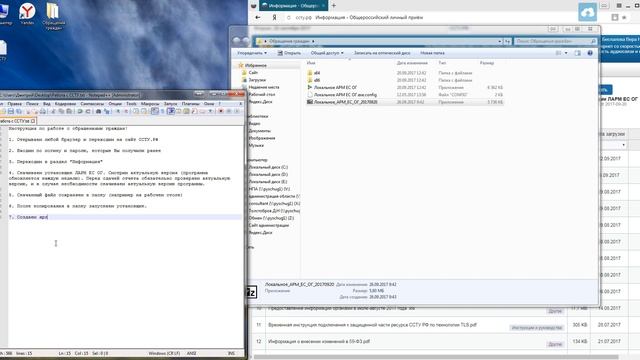Screen dimensions: 640x360
Task: Open the Опции menu in Notepad++
Action: pos(115,104)
